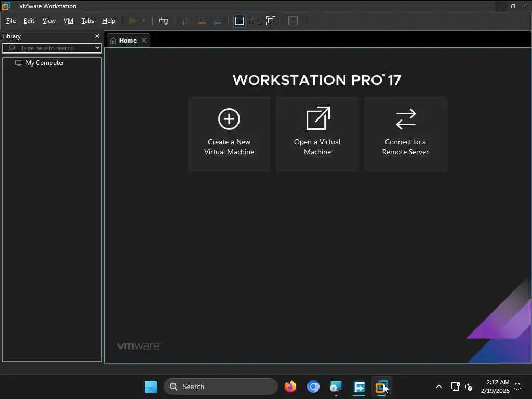Click the network status tray icon
This screenshot has height=399, width=532.
(455, 387)
